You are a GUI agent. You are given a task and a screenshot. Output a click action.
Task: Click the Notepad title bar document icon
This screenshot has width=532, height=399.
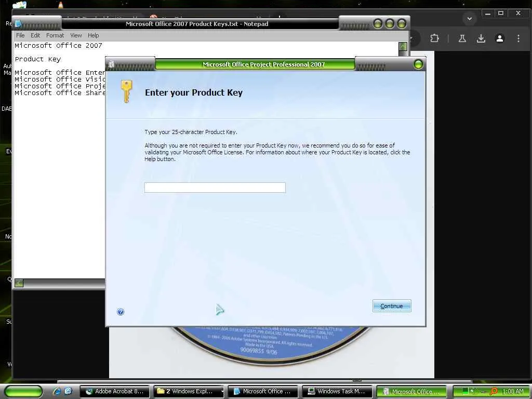click(x=18, y=23)
